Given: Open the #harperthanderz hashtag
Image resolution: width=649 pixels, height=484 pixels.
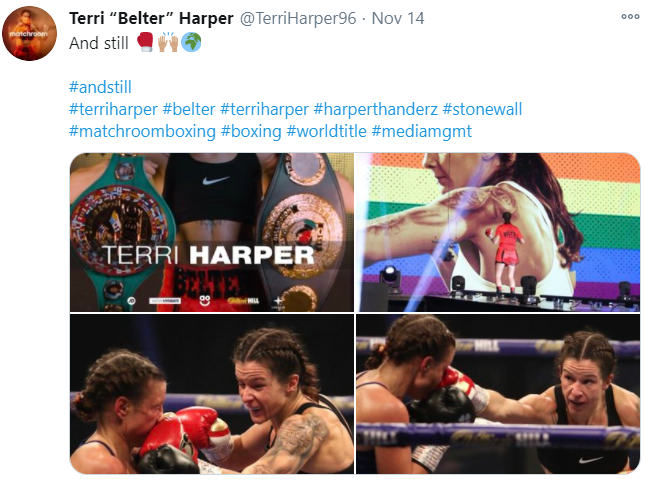Looking at the screenshot, I should click(375, 109).
